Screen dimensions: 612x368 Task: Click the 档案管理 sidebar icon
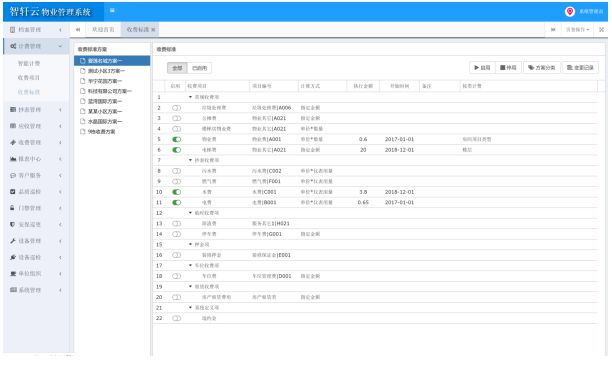coord(12,30)
